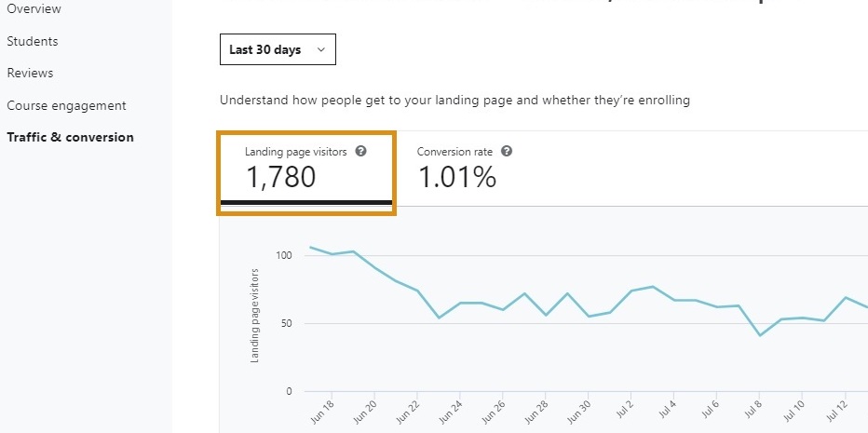The width and height of the screenshot is (868, 433).
Task: Click the 100 y-axis label
Action: pos(283,255)
